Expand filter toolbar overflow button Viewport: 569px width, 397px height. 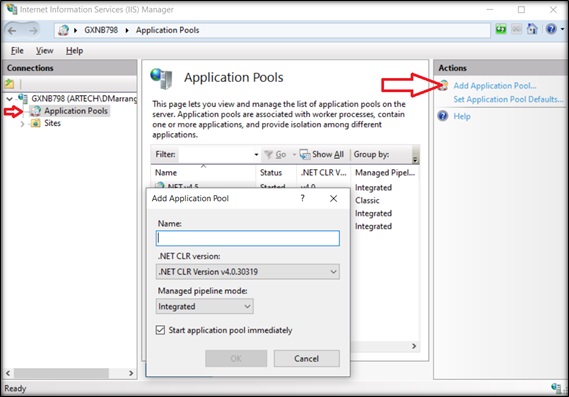[x=416, y=155]
